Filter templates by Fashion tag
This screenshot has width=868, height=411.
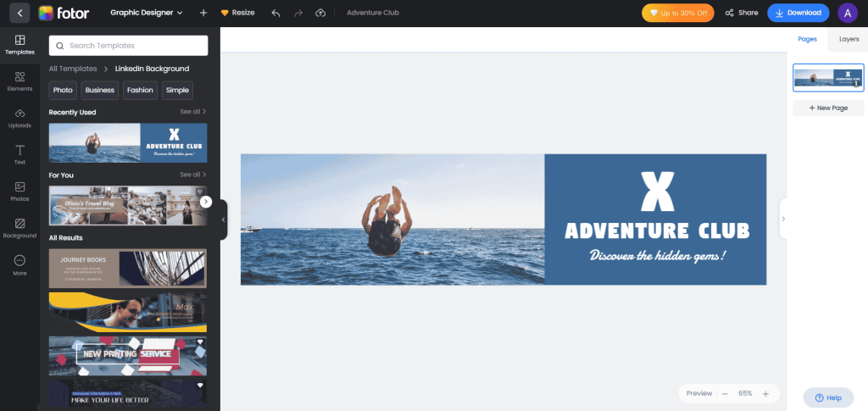[140, 90]
